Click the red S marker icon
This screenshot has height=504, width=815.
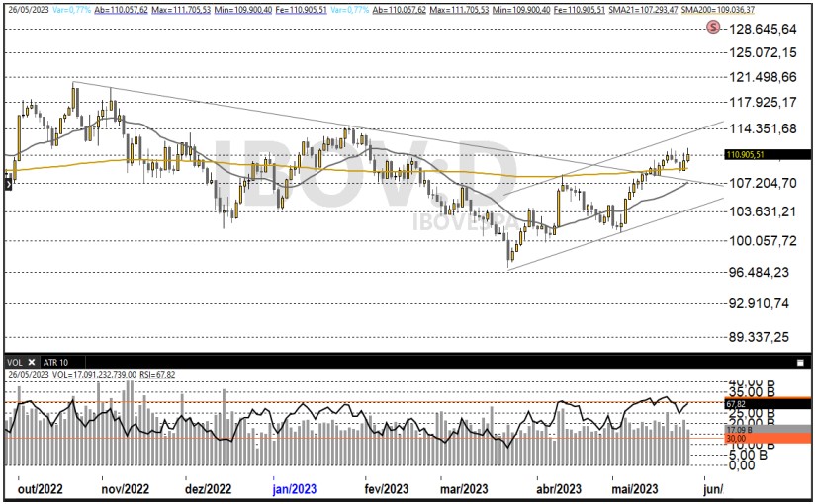coord(714,27)
